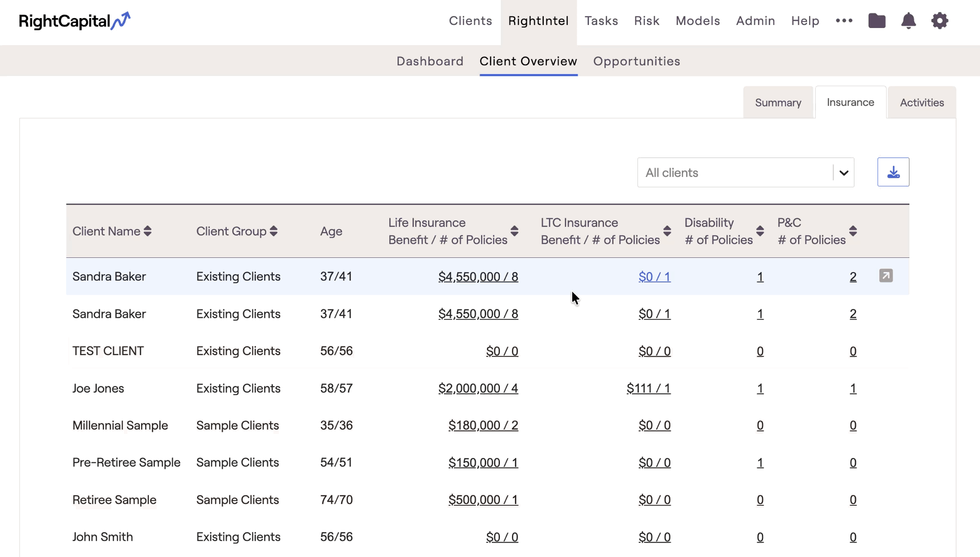980x557 pixels.
Task: Open Sandra Baker's client plan arrow icon
Action: coord(885,276)
